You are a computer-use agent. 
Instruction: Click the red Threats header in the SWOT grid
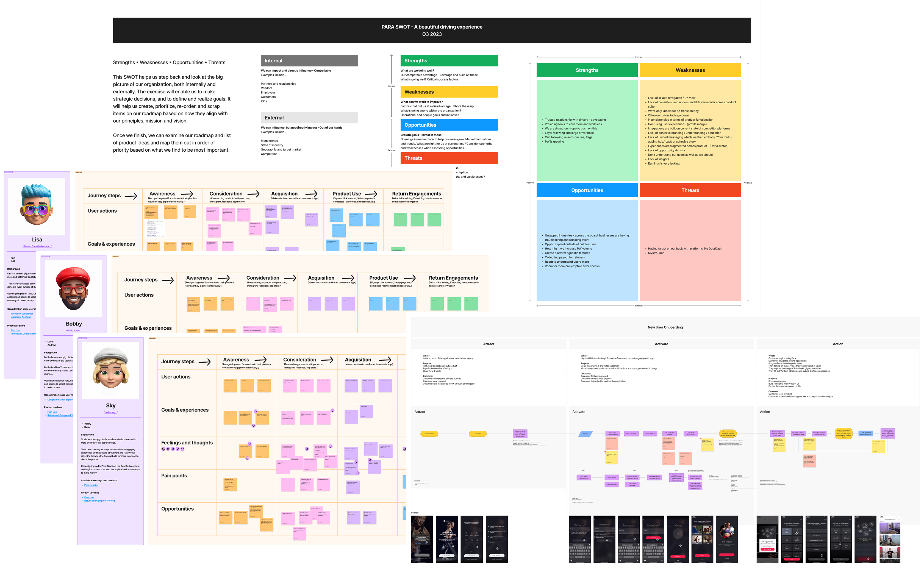coord(690,190)
